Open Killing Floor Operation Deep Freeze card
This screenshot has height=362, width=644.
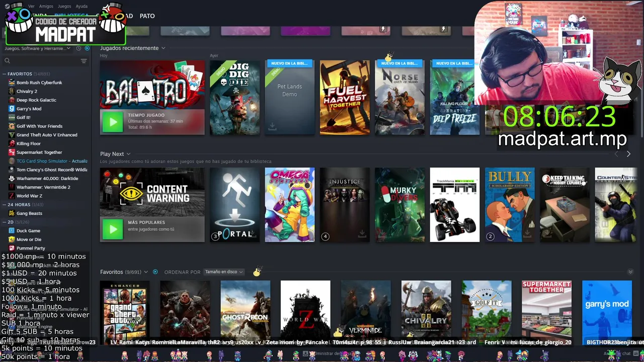coord(455,98)
